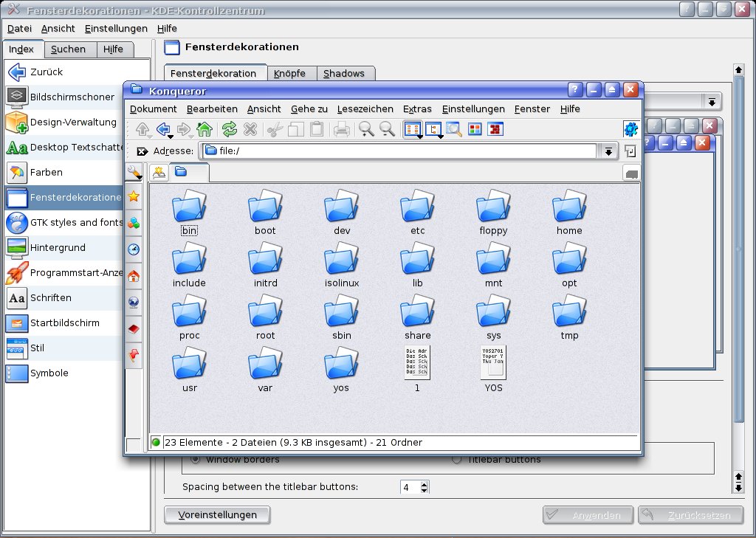Select the tree view mode button

pos(433,128)
